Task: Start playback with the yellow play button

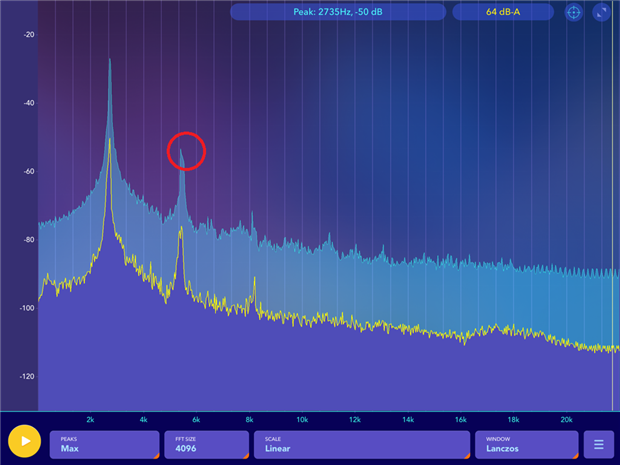Action: (25, 441)
